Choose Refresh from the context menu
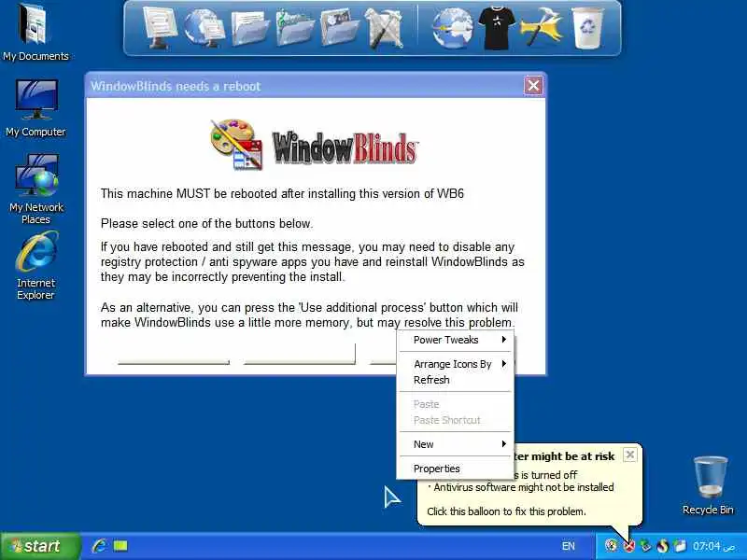 tap(455, 380)
